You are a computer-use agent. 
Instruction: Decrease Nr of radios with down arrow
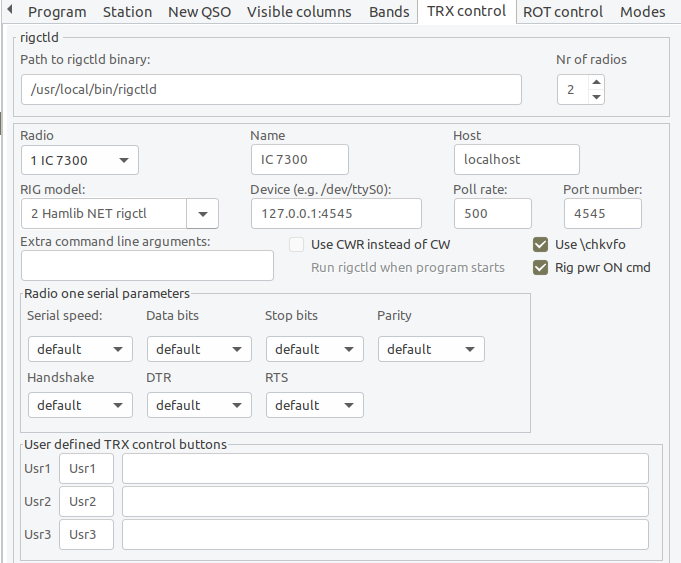(x=596, y=97)
